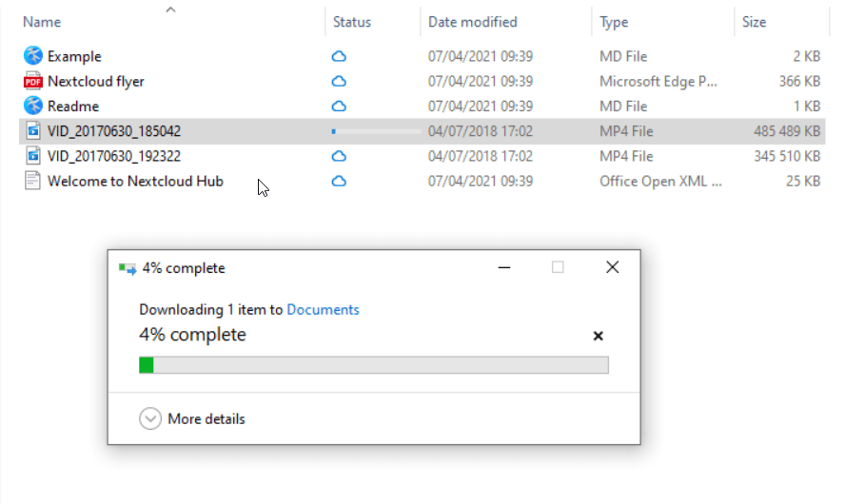Screen dimensions: 845x504
Task: Sort files by Name column header
Action: [x=42, y=22]
